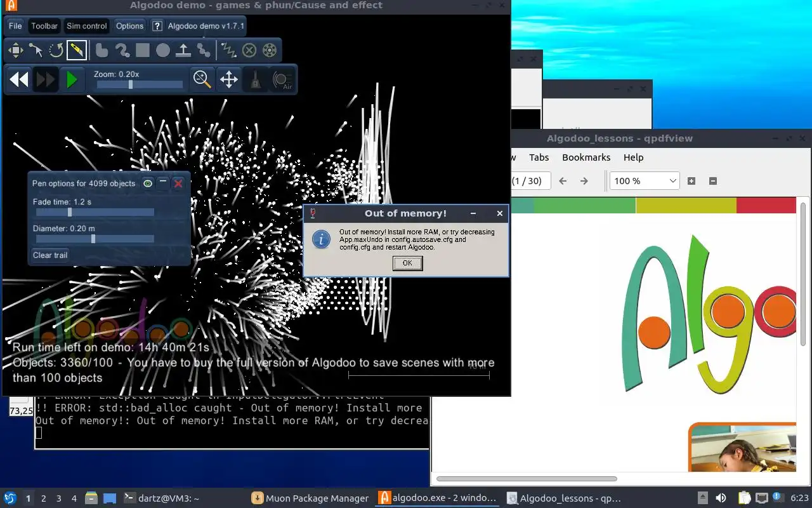Toggle the Sim control panel button

(x=87, y=26)
